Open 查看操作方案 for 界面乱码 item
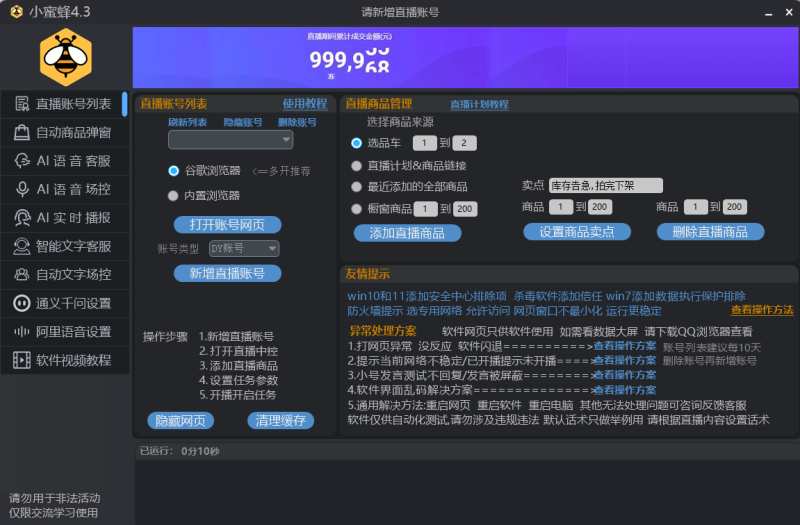Viewport: 800px width, 525px height. tap(624, 390)
